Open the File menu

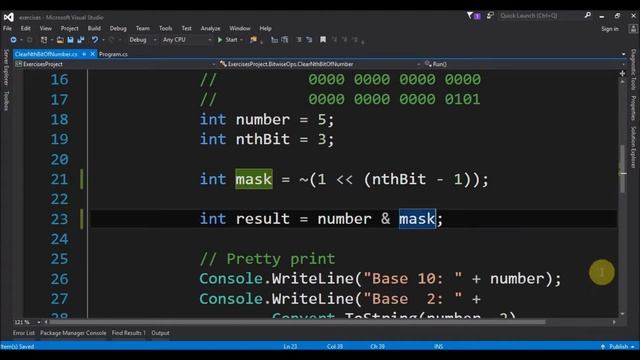[x=7, y=28]
